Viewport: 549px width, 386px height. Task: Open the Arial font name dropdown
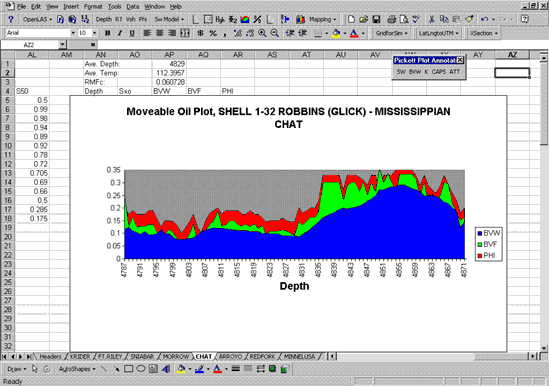[x=73, y=33]
